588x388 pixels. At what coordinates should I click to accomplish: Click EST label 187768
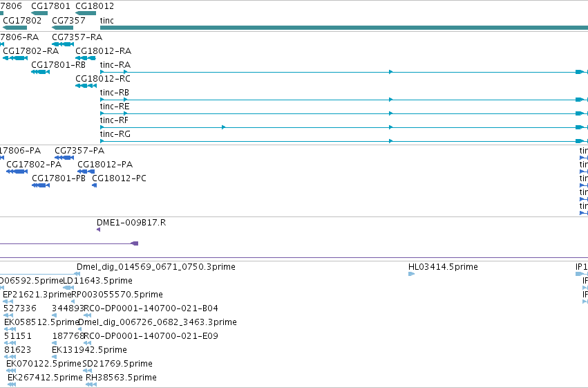68,337
